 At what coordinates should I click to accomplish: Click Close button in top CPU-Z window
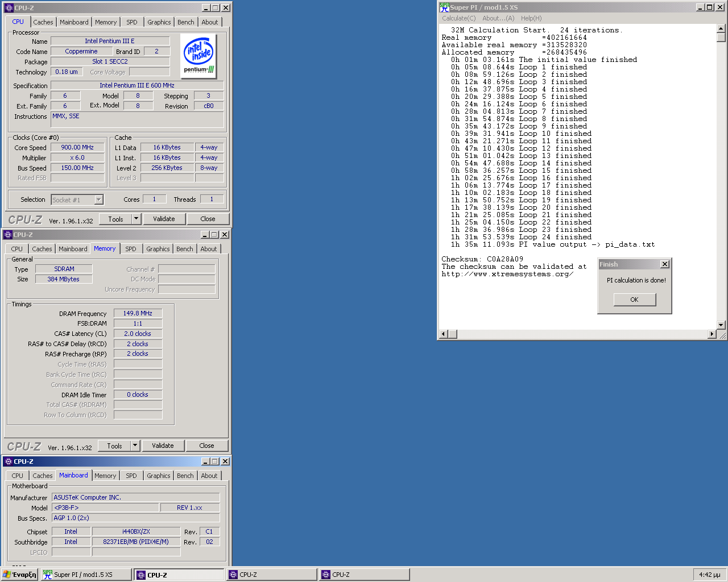pos(208,219)
